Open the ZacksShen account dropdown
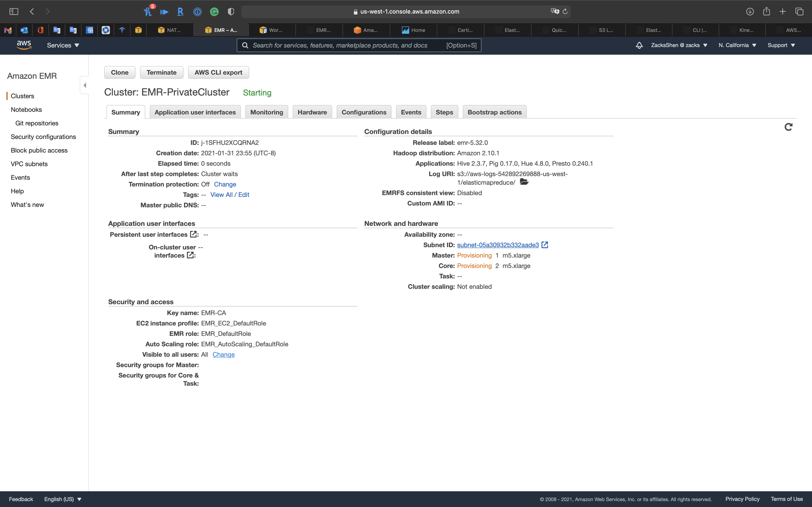 tap(679, 45)
